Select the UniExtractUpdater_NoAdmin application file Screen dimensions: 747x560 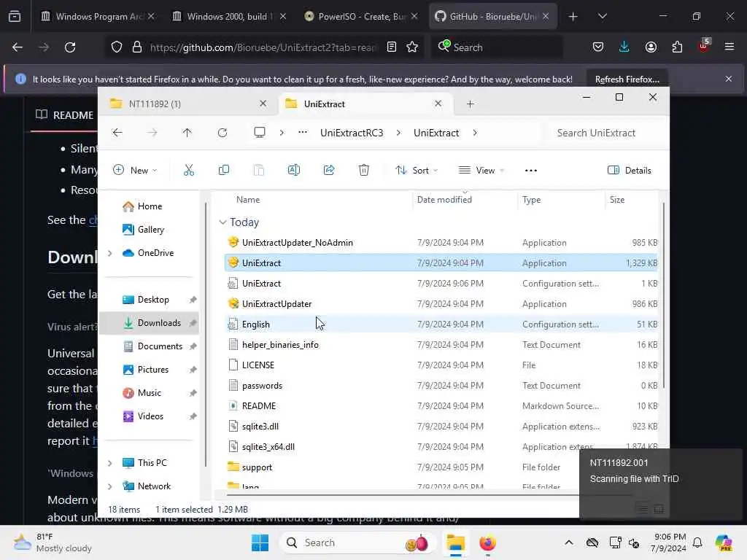click(x=298, y=243)
